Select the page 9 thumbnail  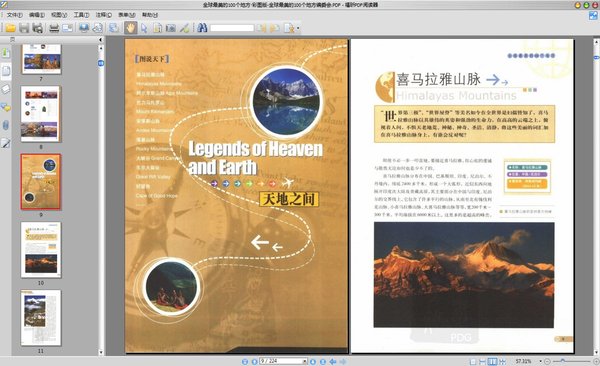[x=41, y=182]
